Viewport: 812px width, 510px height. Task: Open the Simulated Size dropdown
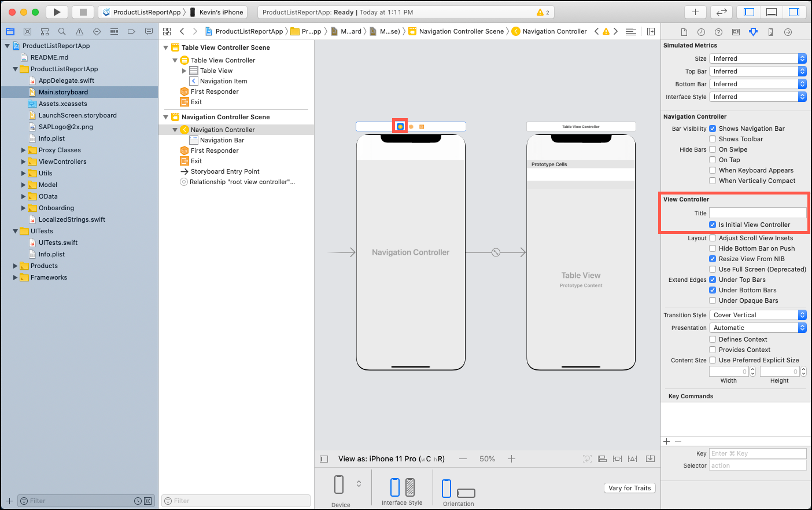pos(758,58)
